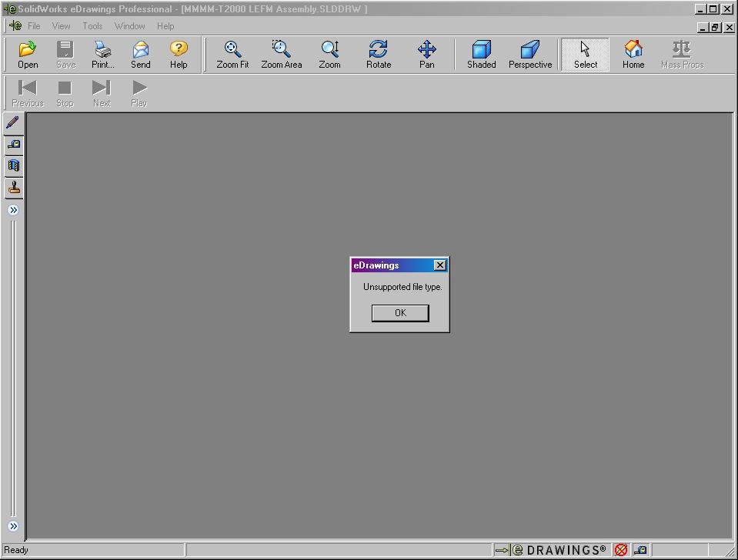Click the red review-disabled status icon
Image resolution: width=738 pixels, height=560 pixels.
[621, 550]
